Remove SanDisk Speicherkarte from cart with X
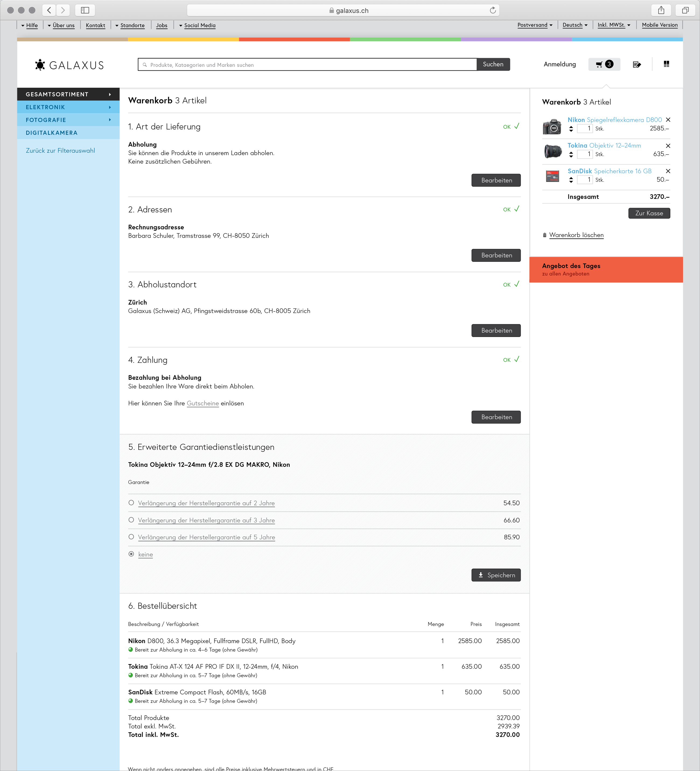 pyautogui.click(x=668, y=171)
